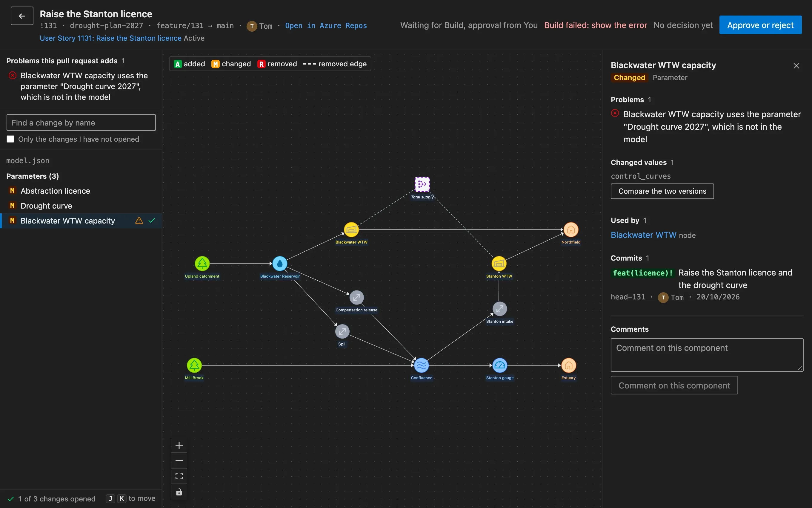Screen dimensions: 812x508
Task: Click the feat(licence)! commit tag
Action: (x=642, y=273)
